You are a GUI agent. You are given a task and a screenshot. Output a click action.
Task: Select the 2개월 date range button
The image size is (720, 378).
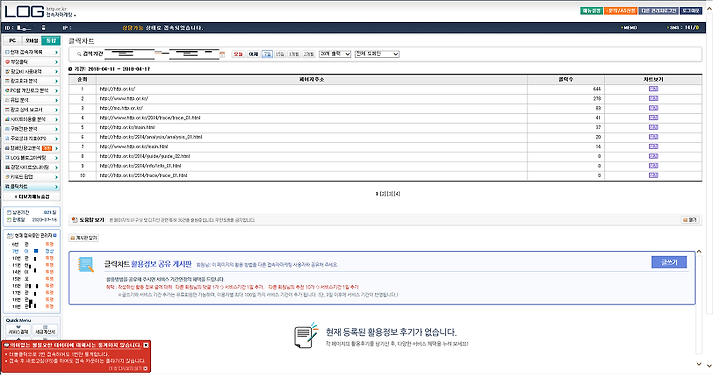[309, 54]
